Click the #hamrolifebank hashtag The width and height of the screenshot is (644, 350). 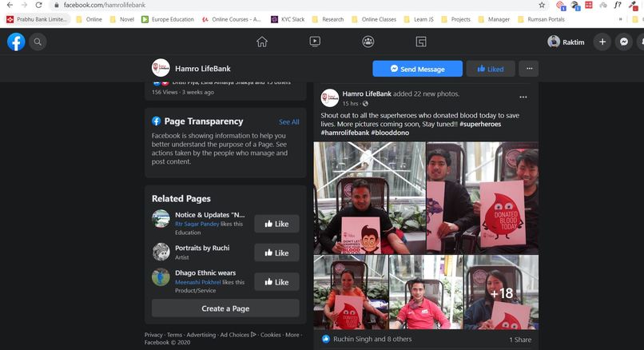pyautogui.click(x=345, y=133)
